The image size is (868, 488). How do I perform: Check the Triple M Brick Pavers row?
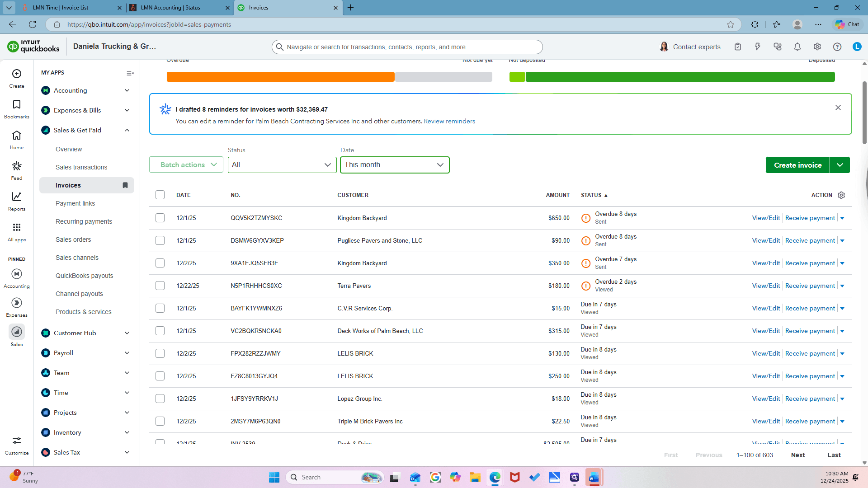point(160,421)
